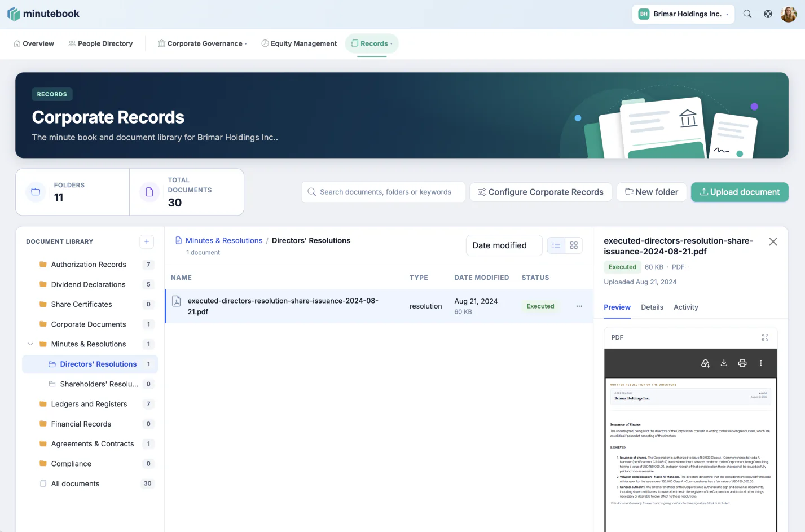805x532 pixels.
Task: Select the Agreements & Contracts folder
Action: (x=90, y=444)
